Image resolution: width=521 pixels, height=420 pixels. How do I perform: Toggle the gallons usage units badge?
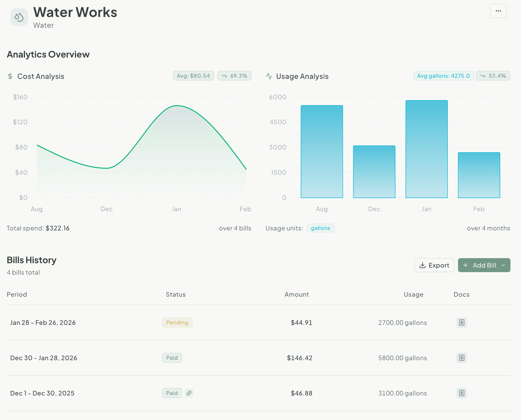click(x=321, y=228)
